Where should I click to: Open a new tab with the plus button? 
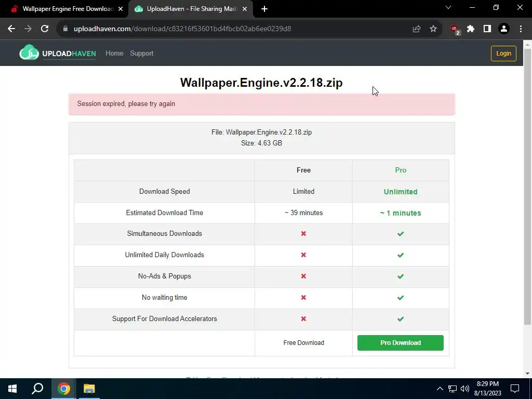click(x=264, y=9)
